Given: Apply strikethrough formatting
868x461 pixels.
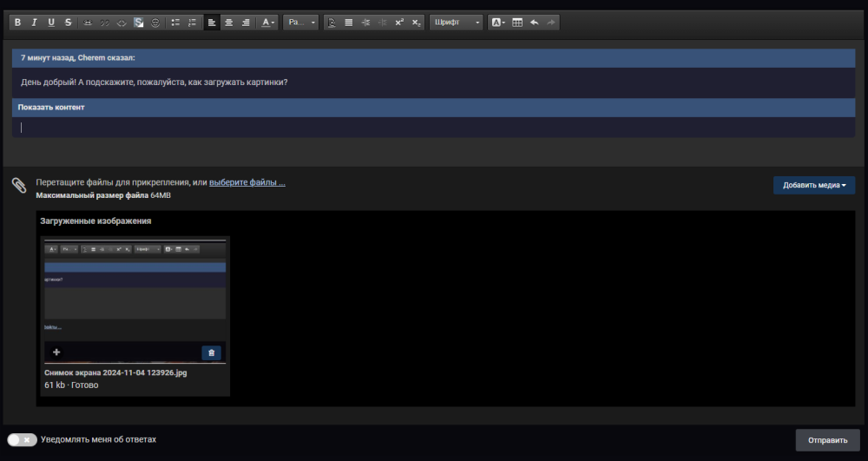Looking at the screenshot, I should click(68, 23).
